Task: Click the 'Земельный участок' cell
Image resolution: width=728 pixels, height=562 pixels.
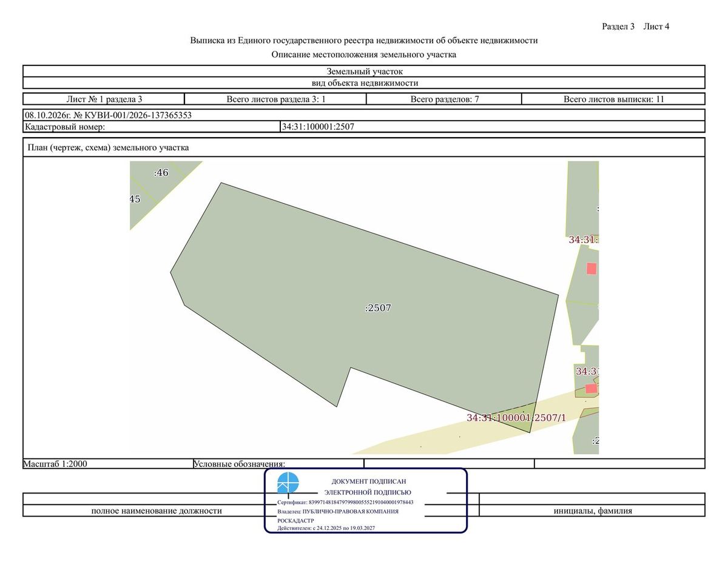Action: click(x=364, y=72)
